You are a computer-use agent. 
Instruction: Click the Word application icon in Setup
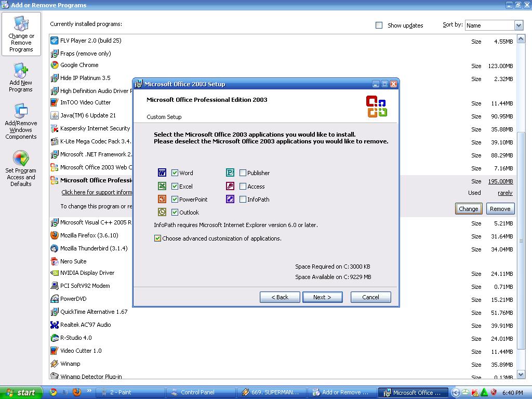click(162, 172)
